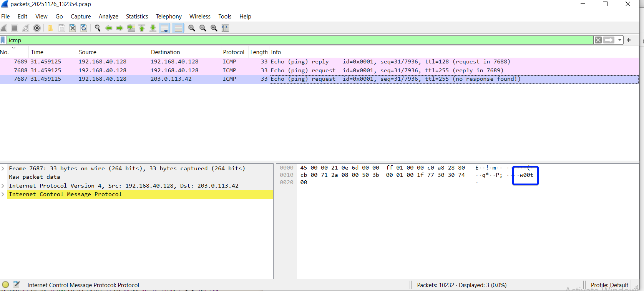This screenshot has height=291, width=644.
Task: Jump to the first packet icon
Action: click(142, 28)
